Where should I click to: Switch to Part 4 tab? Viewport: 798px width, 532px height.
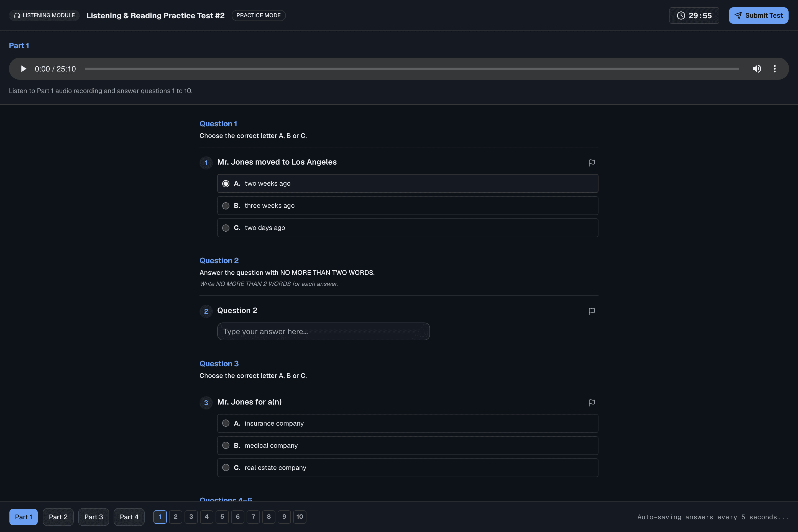129,517
